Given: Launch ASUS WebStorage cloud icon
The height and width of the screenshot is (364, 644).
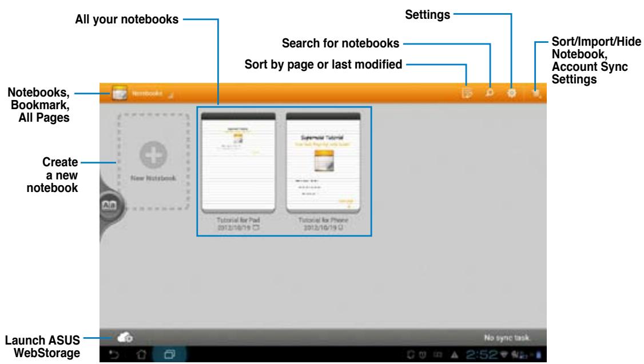Looking at the screenshot, I should 125,338.
